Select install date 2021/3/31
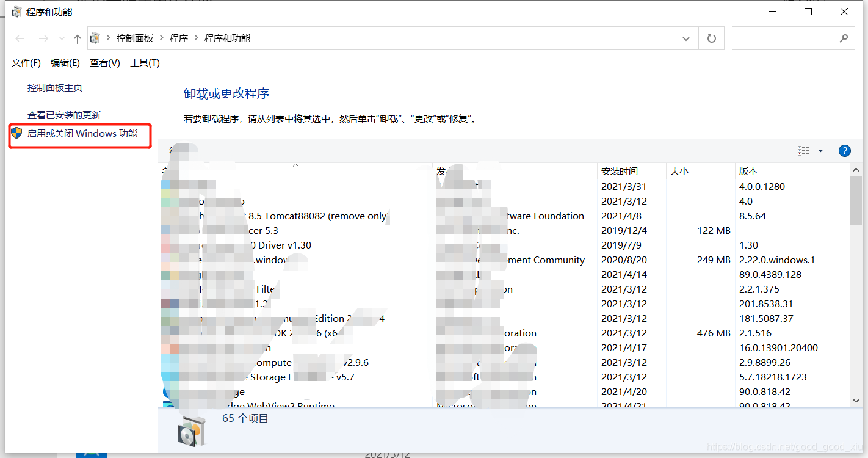Screen dimensions: 868x458 624,186
